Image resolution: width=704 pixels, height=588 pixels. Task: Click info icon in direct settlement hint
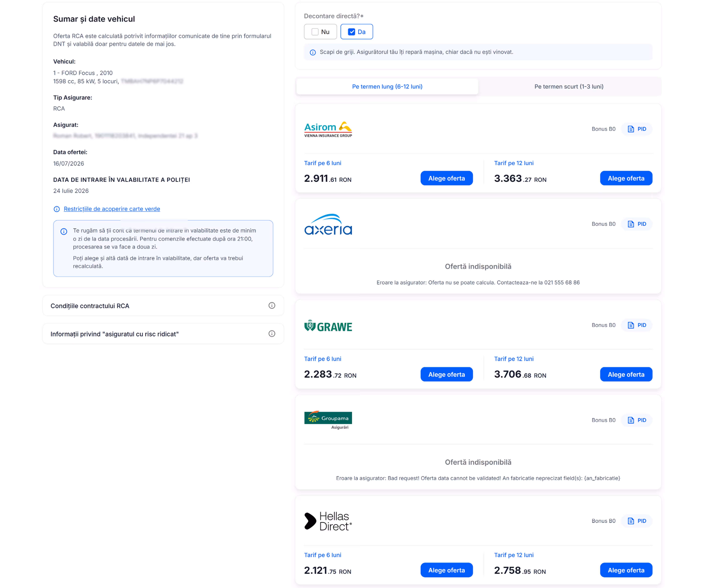[x=313, y=52]
